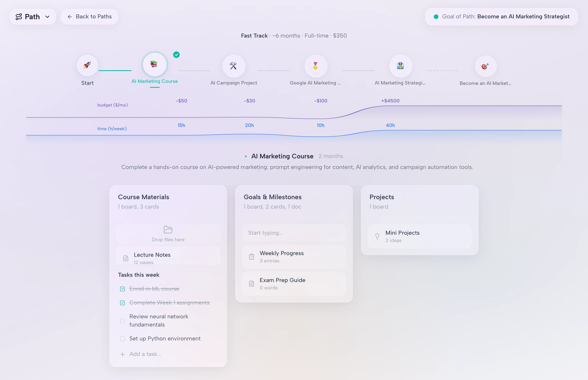Select the medal Google AI Marketing node
Screen dimensions: 588x380
[316, 66]
